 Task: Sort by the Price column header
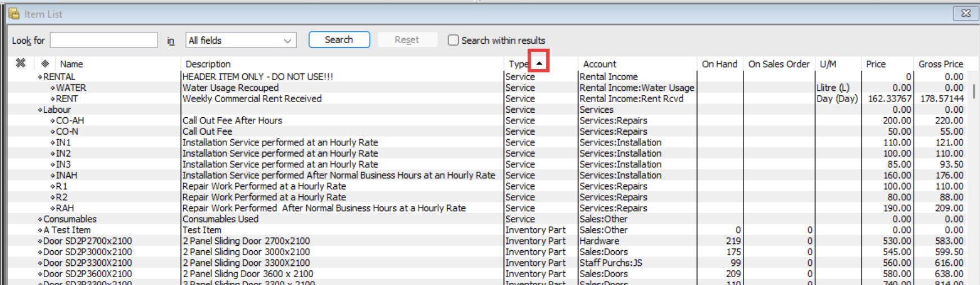click(x=875, y=64)
